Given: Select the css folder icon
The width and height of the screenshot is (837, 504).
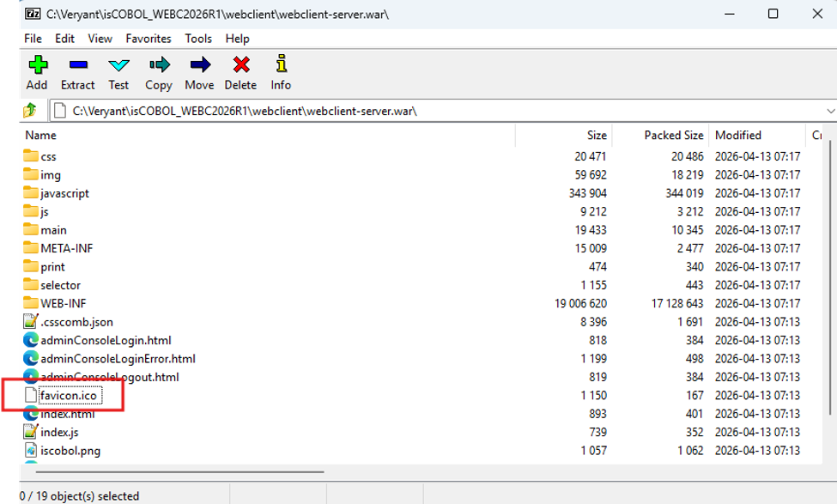Looking at the screenshot, I should [x=31, y=156].
